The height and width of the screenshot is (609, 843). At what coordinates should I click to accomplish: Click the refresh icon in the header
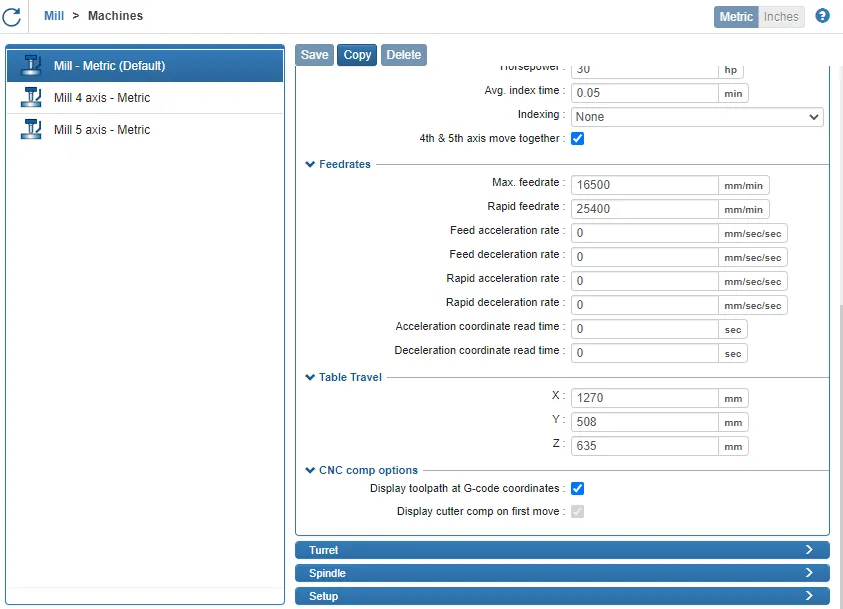[12, 17]
